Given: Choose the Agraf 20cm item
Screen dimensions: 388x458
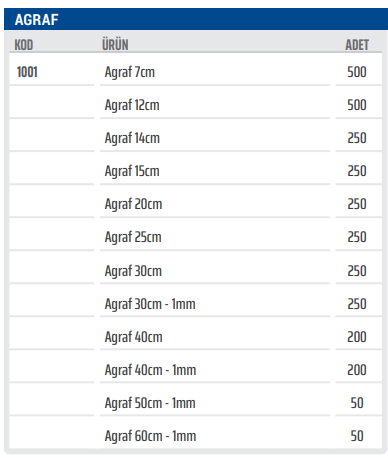Looking at the screenshot, I should 133,204.
